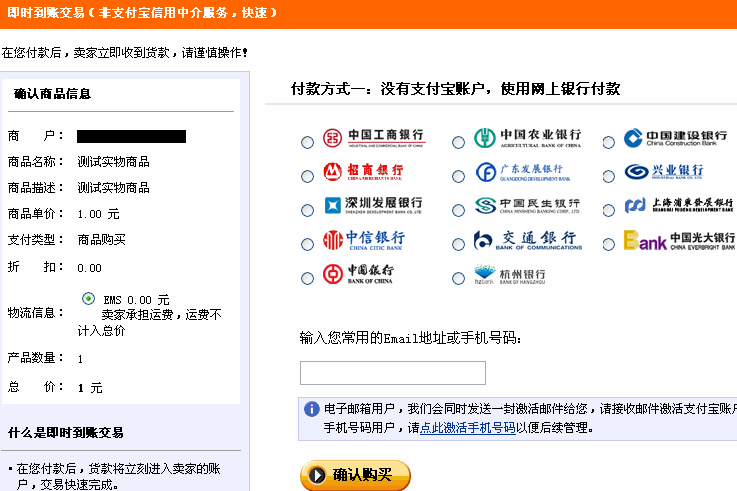
Task: Select 交通银行 radio button
Action: (458, 244)
